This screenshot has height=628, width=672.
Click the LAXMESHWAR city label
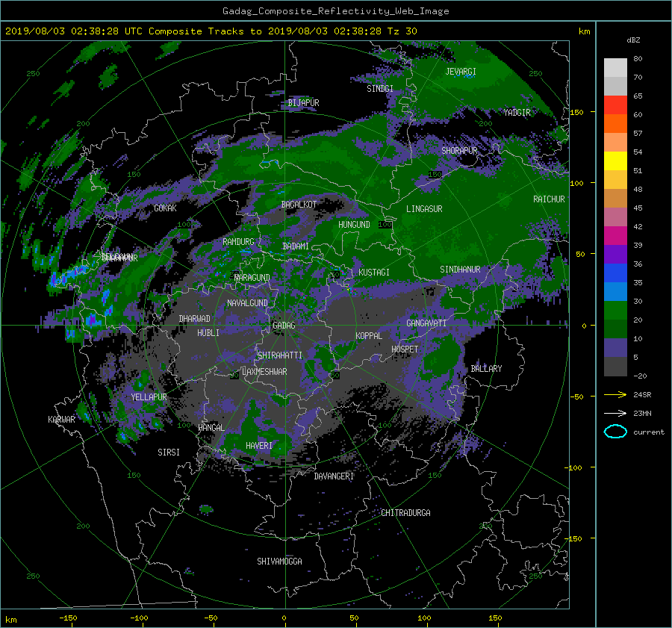(264, 372)
